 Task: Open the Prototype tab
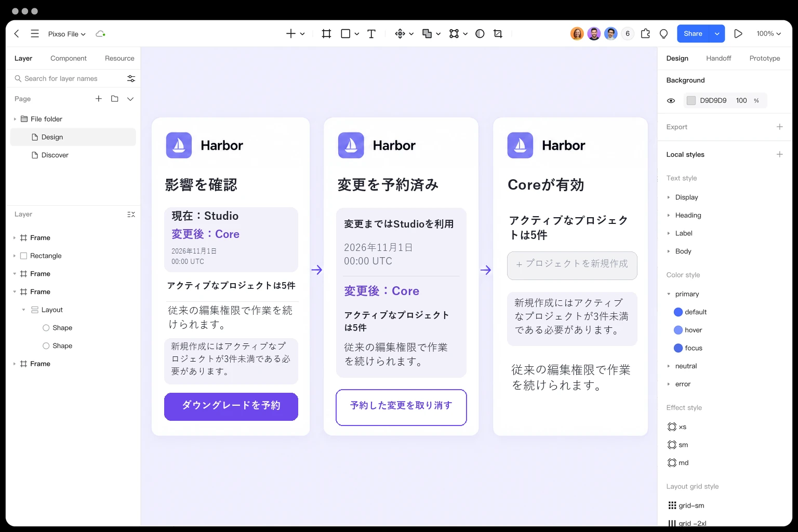[x=765, y=58]
